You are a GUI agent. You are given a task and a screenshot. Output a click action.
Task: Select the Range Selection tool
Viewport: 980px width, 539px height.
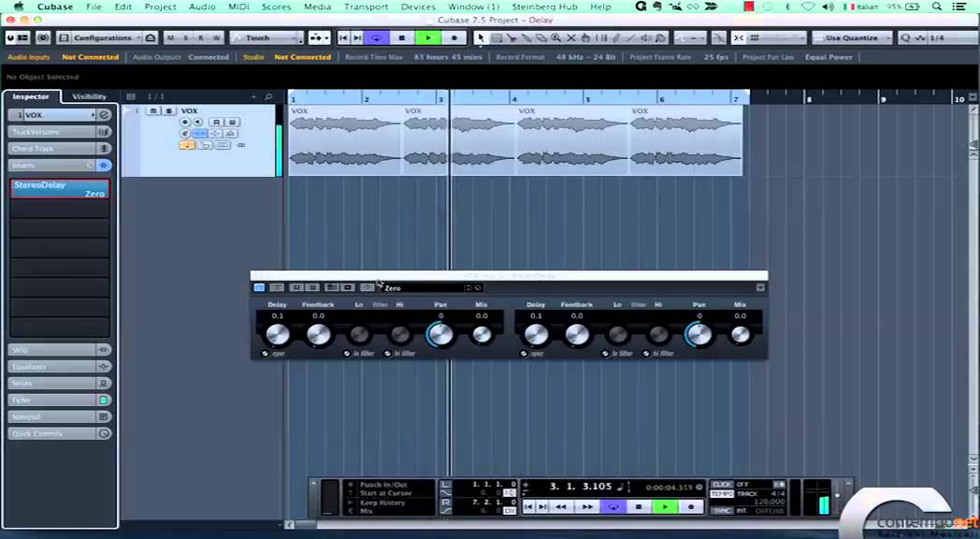point(497,38)
